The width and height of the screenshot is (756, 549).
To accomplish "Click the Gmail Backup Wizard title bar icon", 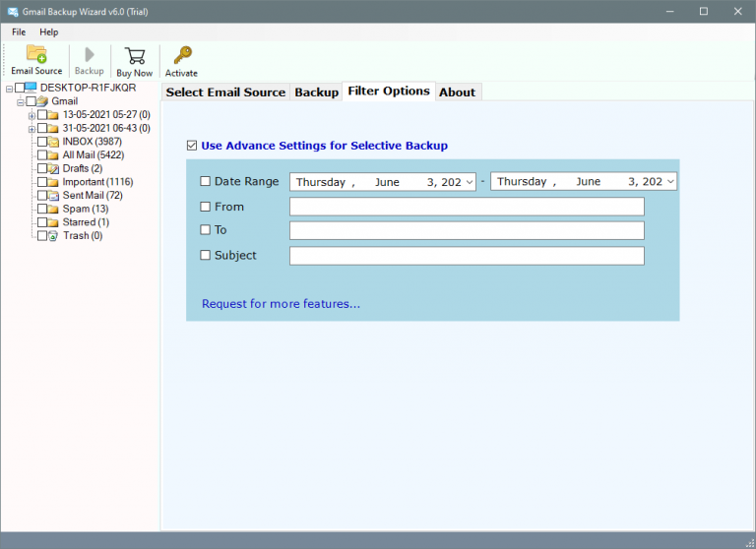I will point(12,12).
